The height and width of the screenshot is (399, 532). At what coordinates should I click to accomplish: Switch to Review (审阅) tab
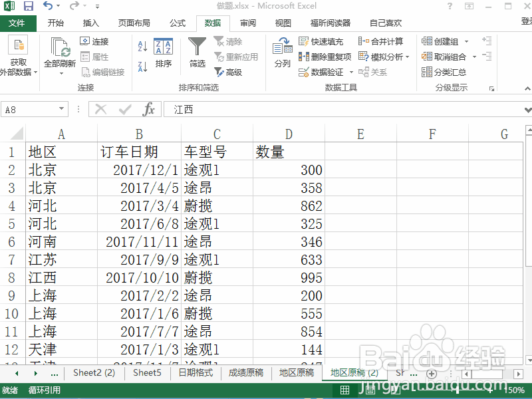click(x=248, y=23)
